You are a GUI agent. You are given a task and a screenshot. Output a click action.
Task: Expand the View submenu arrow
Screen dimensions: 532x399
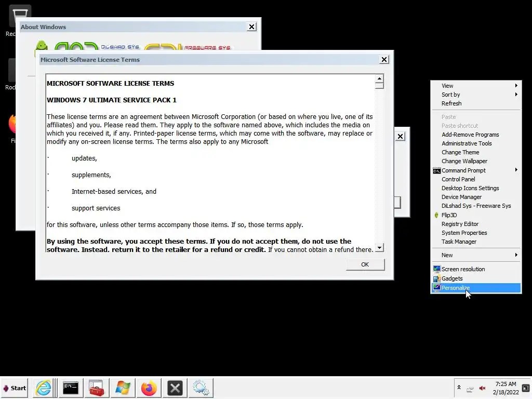coord(516,86)
